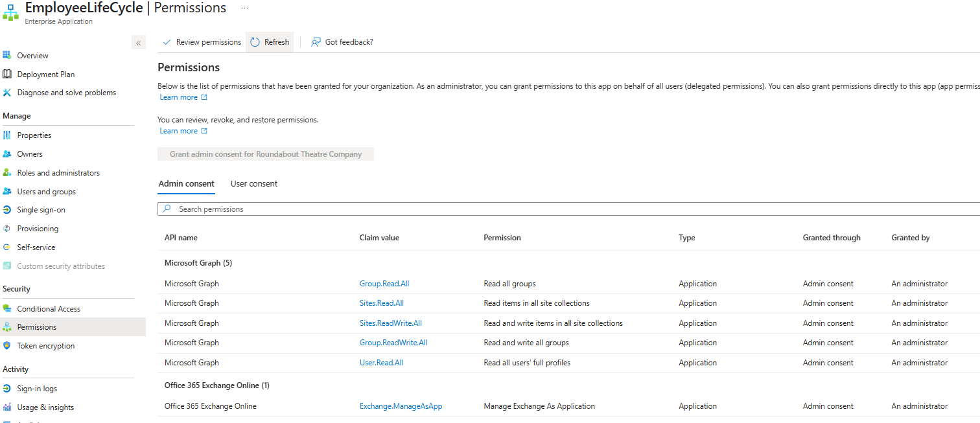Click the EmployeeLifeCycle enterprise application icon
This screenshot has height=423, width=980.
[x=11, y=12]
